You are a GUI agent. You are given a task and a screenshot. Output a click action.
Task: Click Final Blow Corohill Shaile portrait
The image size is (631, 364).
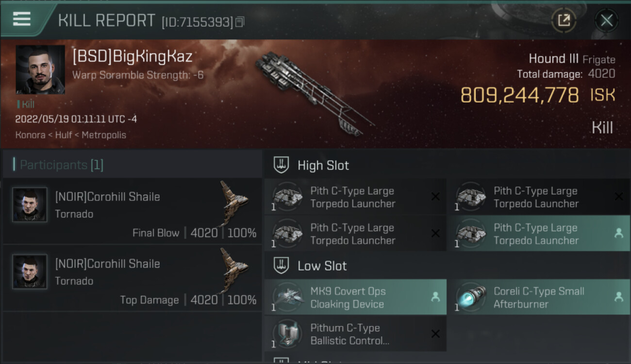point(30,205)
